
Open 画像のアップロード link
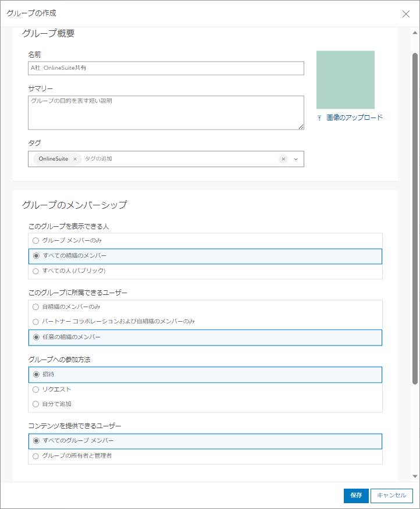coord(354,118)
